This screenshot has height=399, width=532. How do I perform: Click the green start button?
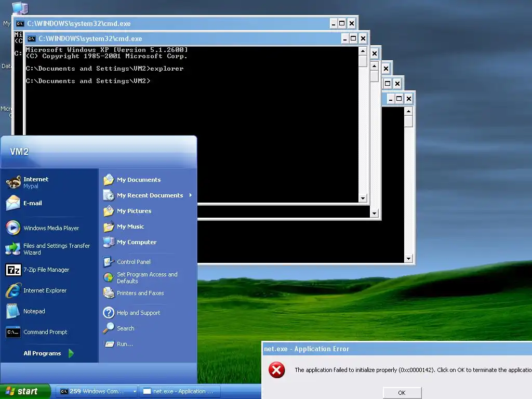click(25, 391)
